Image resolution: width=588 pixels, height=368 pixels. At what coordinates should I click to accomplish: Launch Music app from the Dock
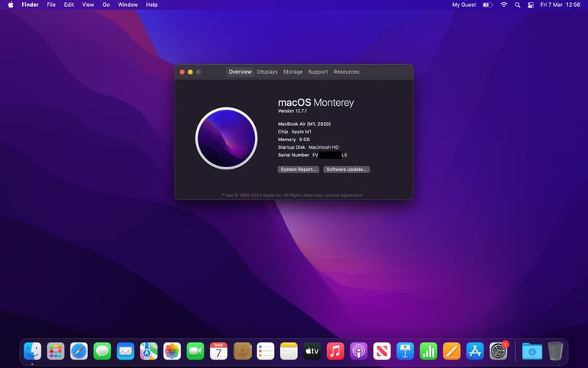335,351
